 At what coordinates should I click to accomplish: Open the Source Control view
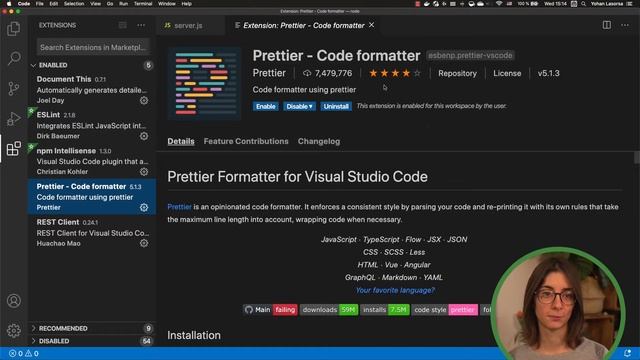pos(13,88)
